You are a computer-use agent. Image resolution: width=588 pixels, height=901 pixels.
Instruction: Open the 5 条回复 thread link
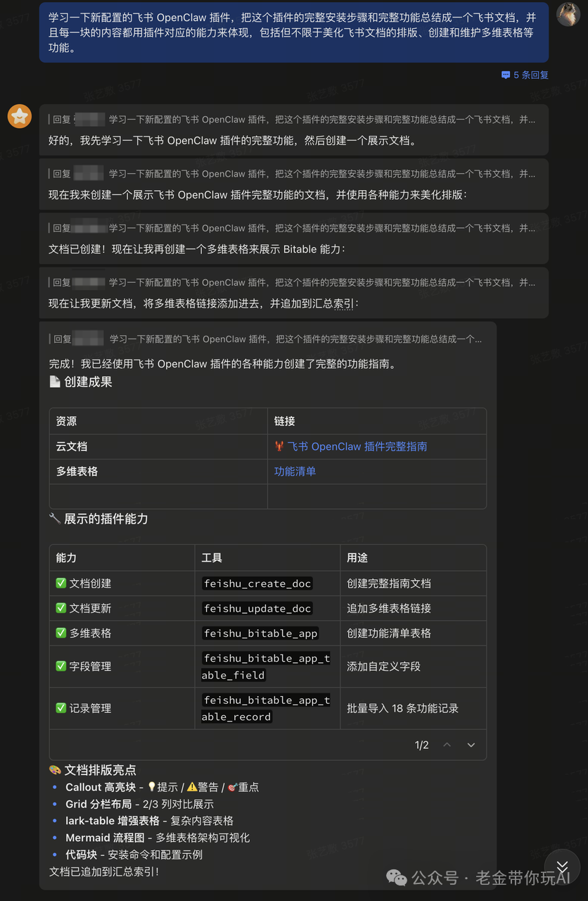(x=531, y=75)
